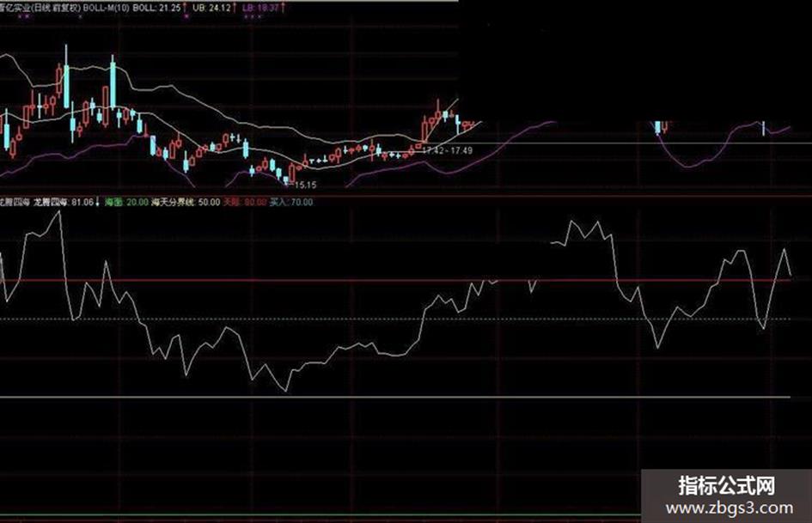Open the www.zbgs3.com watermark link
Image resolution: width=812 pixels, height=523 pixels.
[730, 508]
